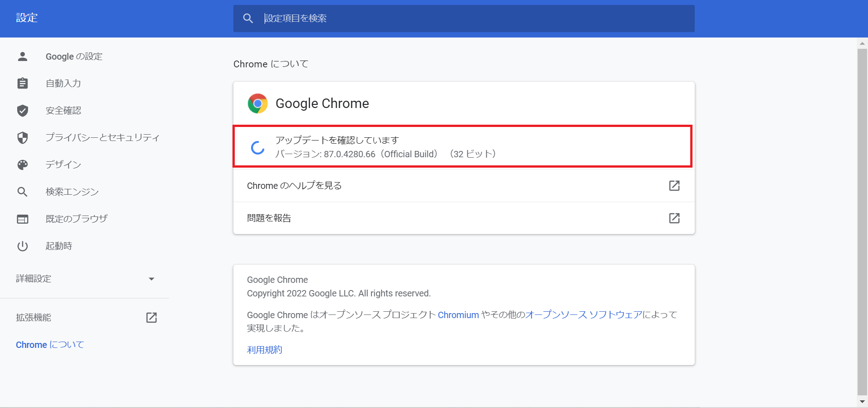Image resolution: width=868 pixels, height=408 pixels.
Task: Click the open-in-new icon for 問題を報告
Action: 674,218
